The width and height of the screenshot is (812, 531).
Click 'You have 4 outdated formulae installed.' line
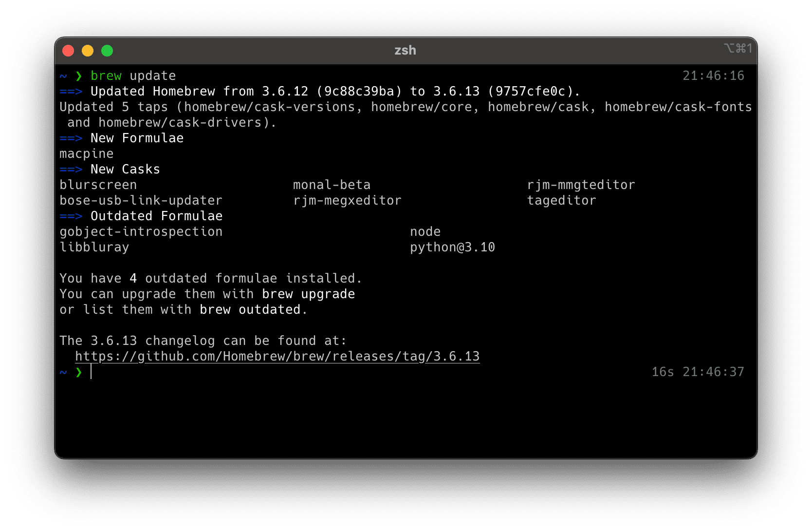[211, 278]
